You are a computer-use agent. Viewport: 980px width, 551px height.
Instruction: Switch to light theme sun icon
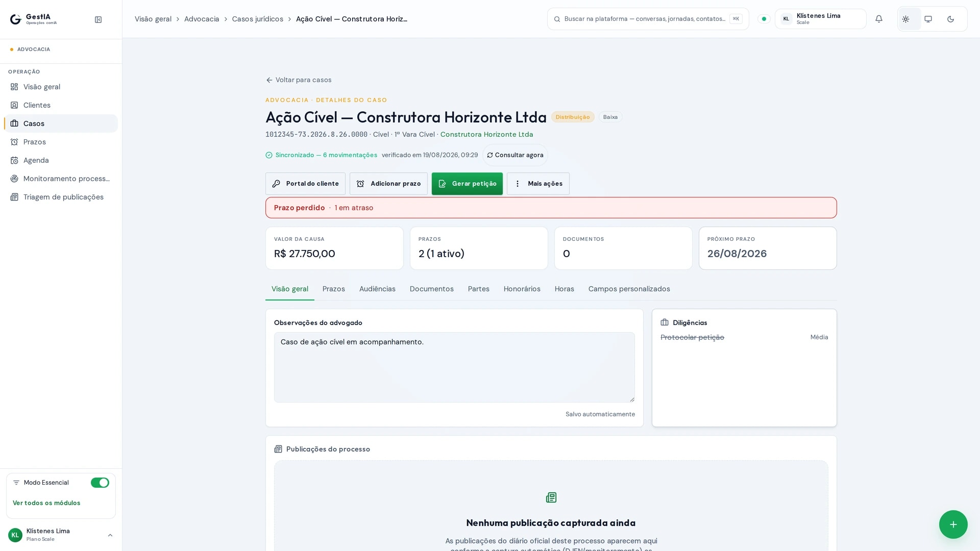905,19
